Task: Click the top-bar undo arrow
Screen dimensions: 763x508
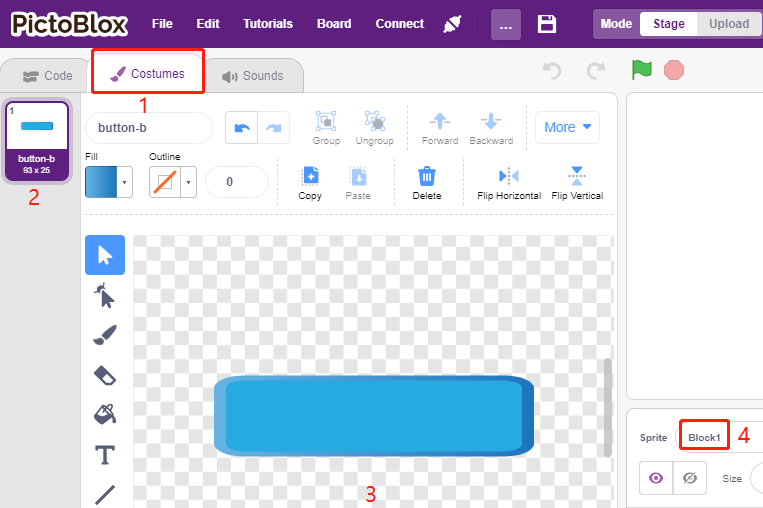Action: click(552, 71)
